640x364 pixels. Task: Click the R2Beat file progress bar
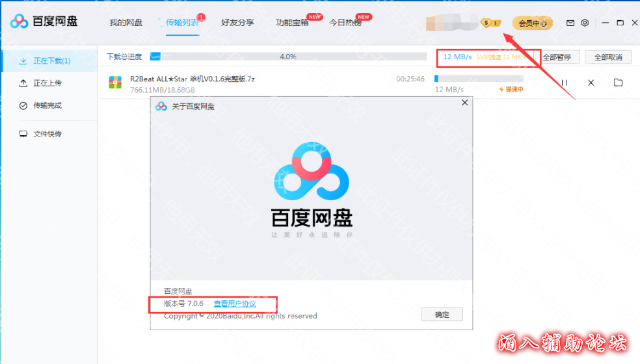479,79
